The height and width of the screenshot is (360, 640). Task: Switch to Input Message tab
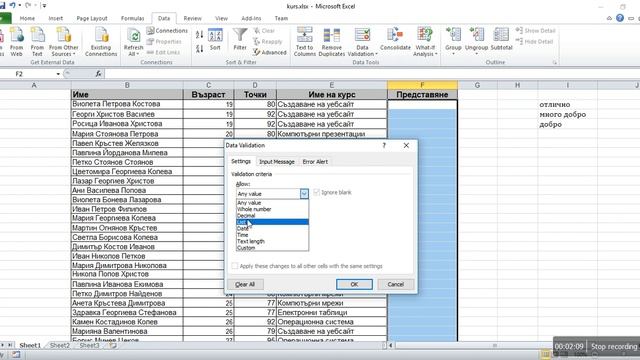point(277,162)
